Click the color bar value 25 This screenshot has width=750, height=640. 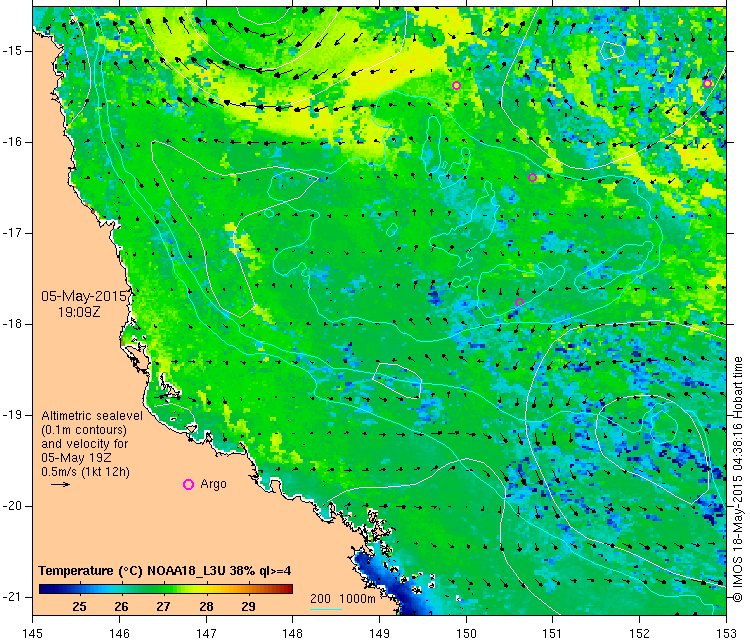click(x=79, y=607)
